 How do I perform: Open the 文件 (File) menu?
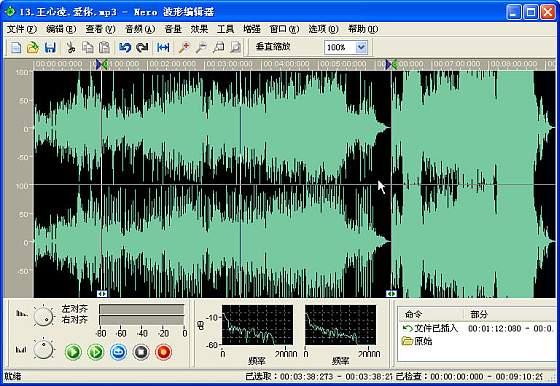point(22,29)
